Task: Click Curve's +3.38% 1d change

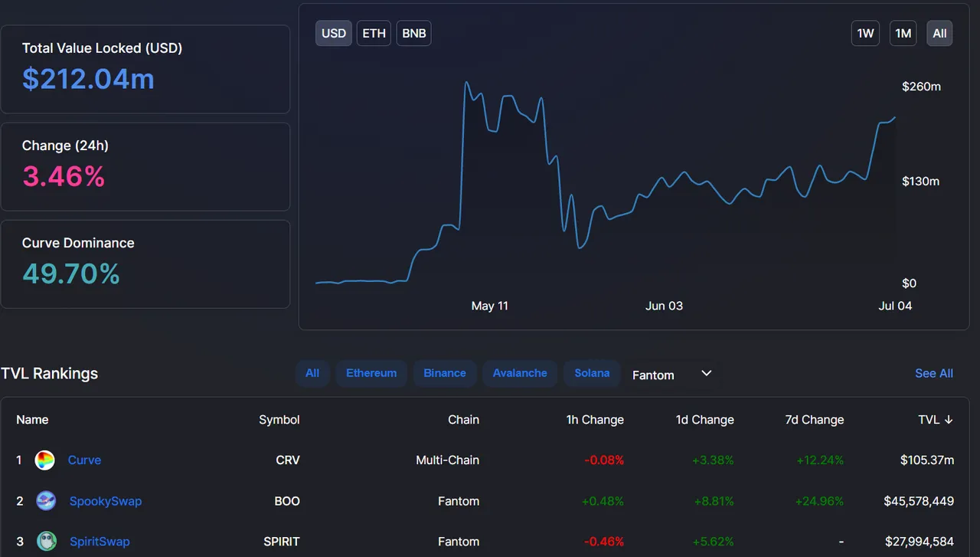Action: [x=713, y=460]
